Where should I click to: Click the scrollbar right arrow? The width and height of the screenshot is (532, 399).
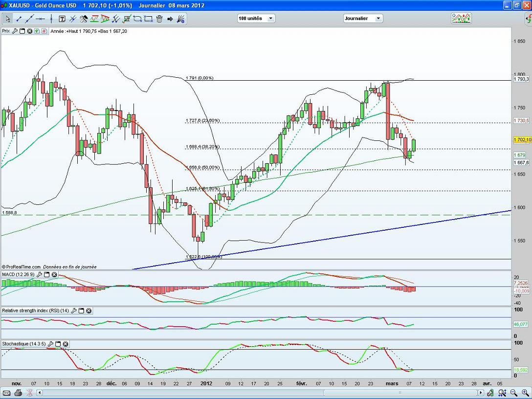[481, 393]
